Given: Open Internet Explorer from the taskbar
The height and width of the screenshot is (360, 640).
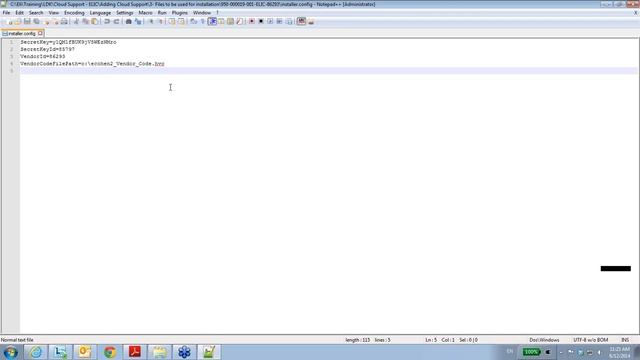Looking at the screenshot, I should [36, 352].
